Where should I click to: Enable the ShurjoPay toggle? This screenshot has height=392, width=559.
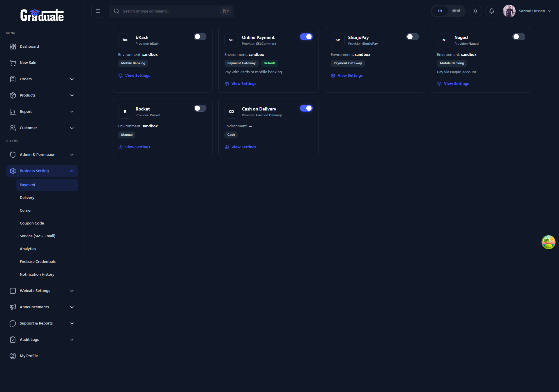click(x=413, y=37)
